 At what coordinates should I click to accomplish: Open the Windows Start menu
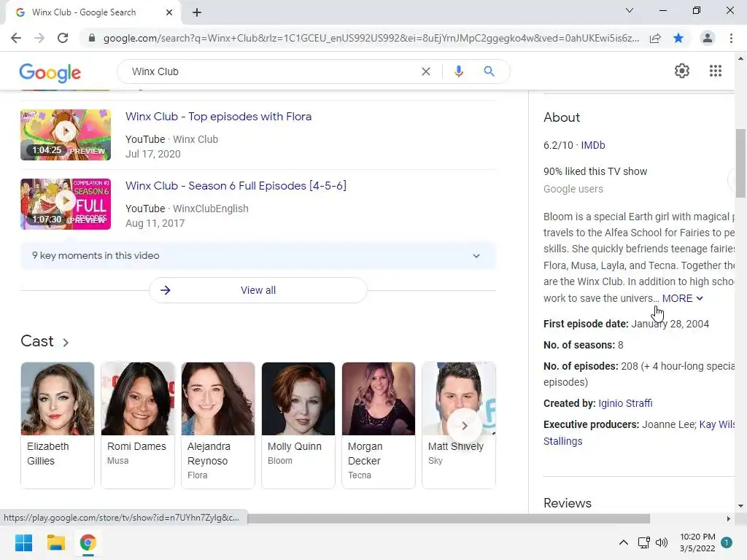(x=23, y=542)
